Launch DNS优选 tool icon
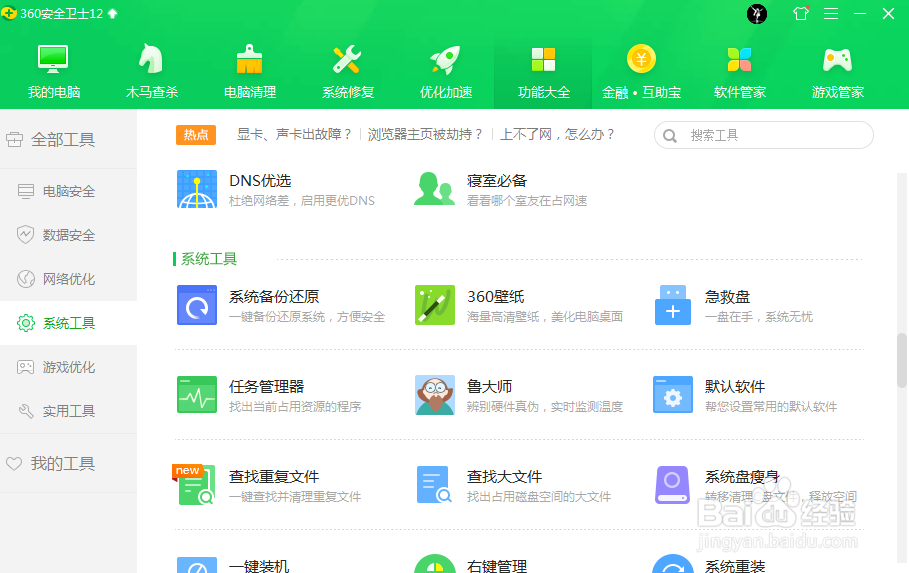909x573 pixels. [197, 189]
